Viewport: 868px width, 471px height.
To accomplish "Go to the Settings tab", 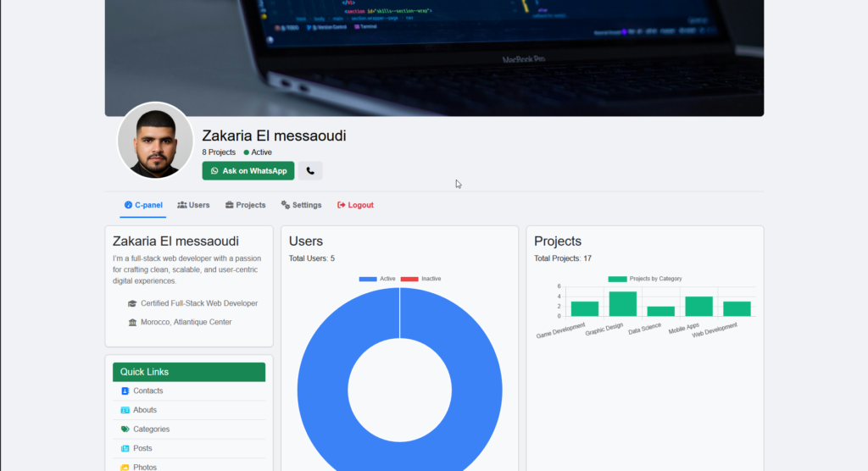I will [301, 205].
